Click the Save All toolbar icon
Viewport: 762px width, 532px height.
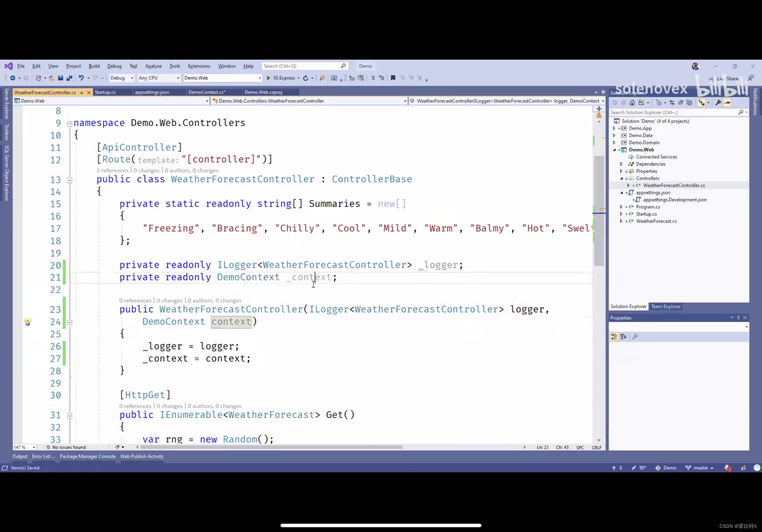[x=69, y=78]
